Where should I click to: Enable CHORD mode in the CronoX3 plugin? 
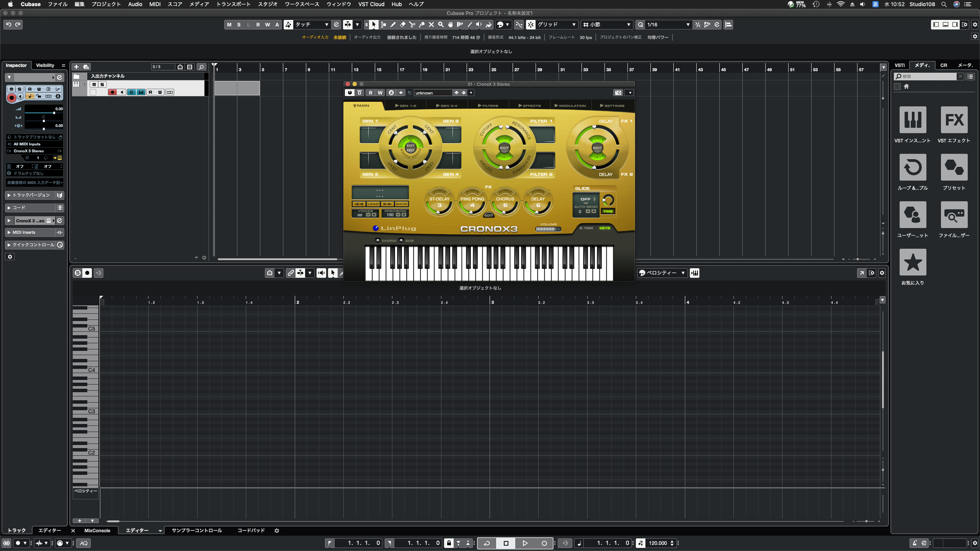click(378, 240)
